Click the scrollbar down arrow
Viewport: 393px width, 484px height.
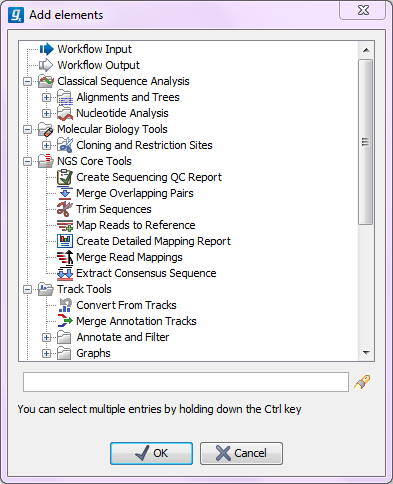[x=366, y=352]
